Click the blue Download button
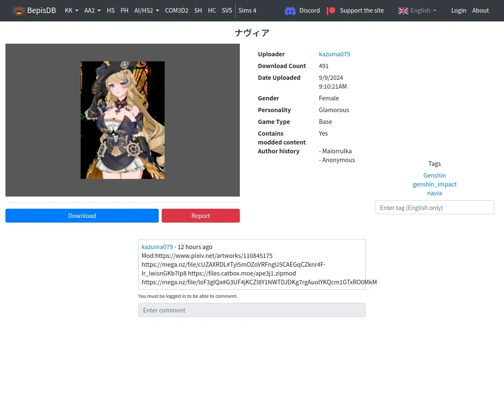The height and width of the screenshot is (420, 504). tap(82, 215)
